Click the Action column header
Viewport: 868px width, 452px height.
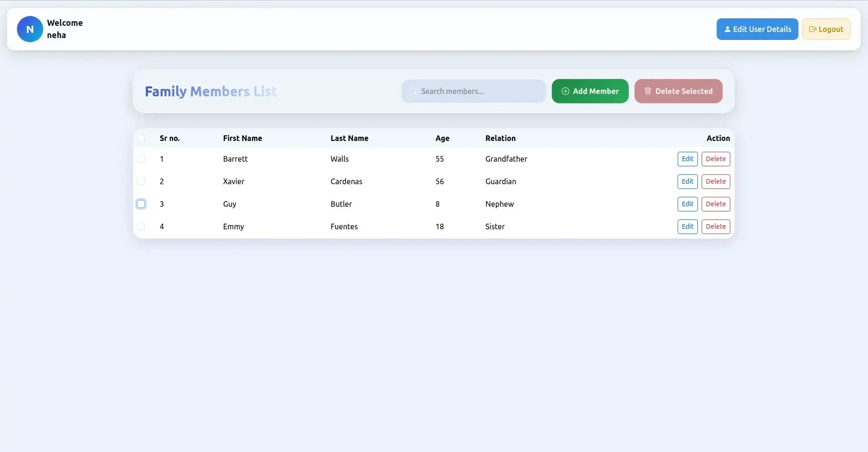(718, 138)
